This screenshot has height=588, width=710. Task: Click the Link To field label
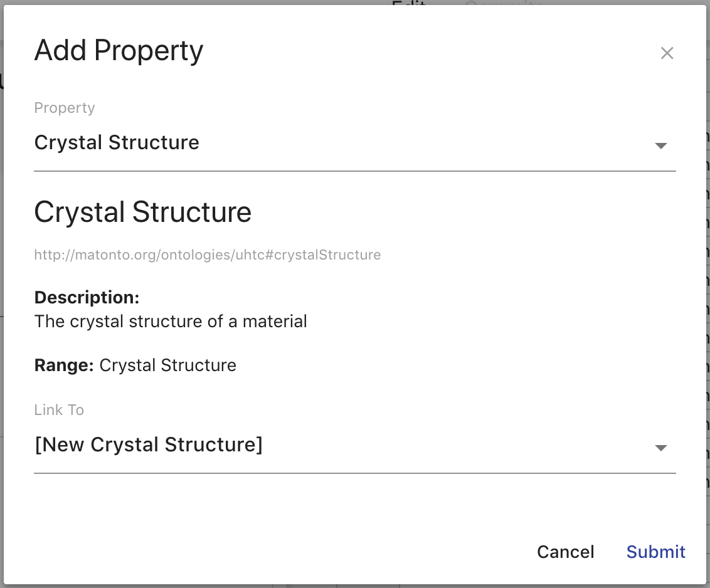pos(59,410)
